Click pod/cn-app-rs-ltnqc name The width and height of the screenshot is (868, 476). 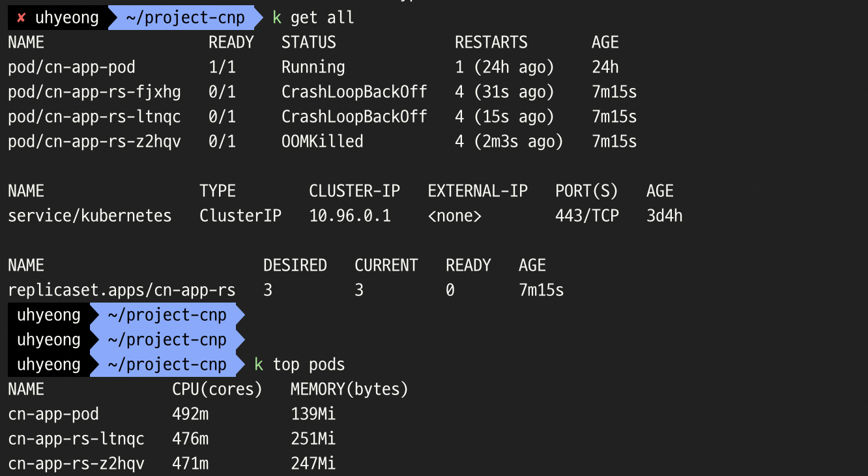(94, 117)
